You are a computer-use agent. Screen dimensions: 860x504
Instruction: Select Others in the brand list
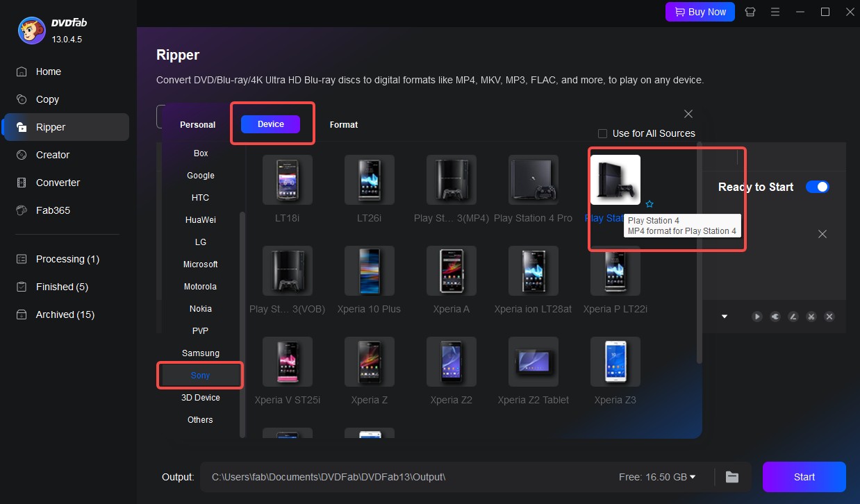coord(201,420)
